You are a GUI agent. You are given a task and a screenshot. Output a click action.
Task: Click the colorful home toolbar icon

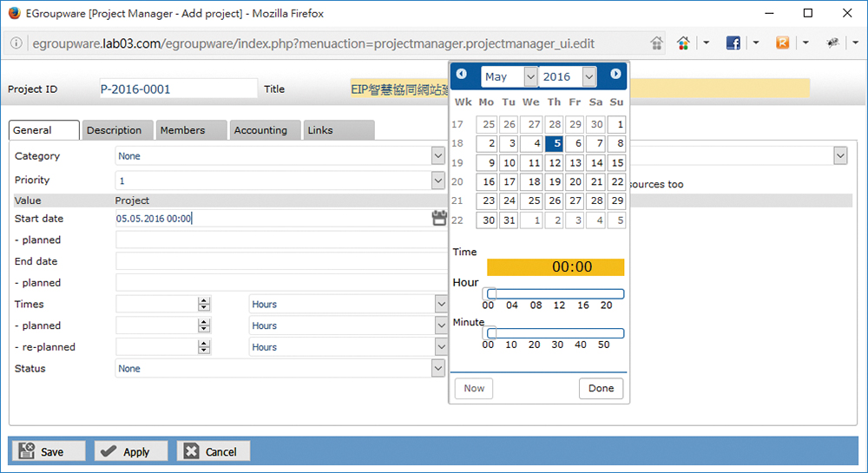coord(684,43)
